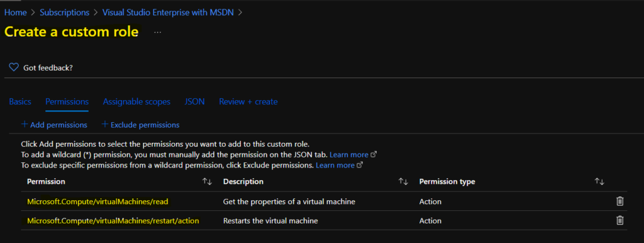Navigate to Subscriptions breadcrumb
The width and height of the screenshot is (644, 243).
[65, 13]
